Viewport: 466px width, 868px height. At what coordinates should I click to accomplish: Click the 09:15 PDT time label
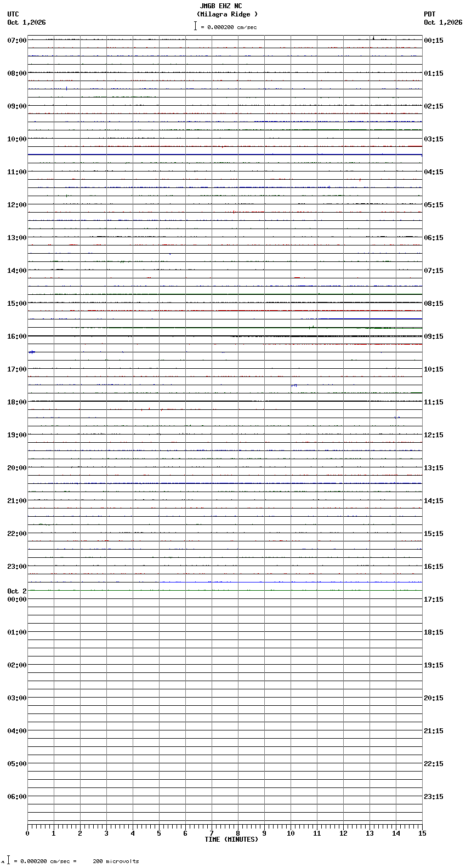coord(434,336)
